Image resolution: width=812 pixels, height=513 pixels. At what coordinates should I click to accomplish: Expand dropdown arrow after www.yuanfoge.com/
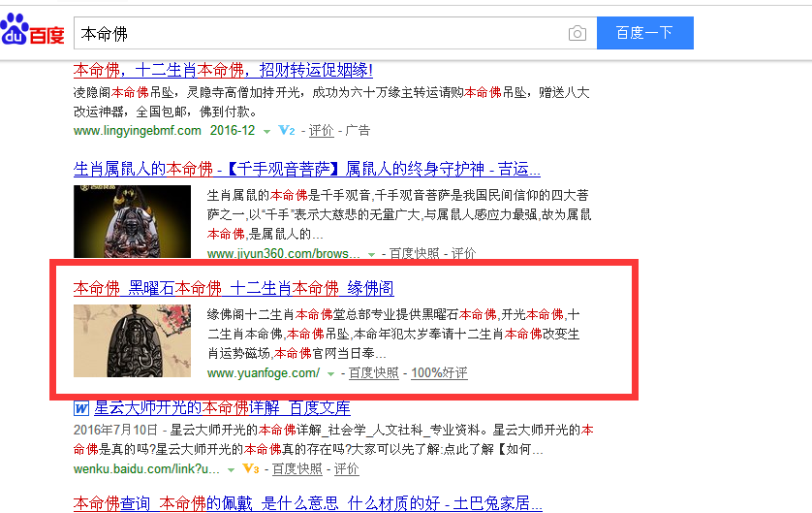click(331, 373)
